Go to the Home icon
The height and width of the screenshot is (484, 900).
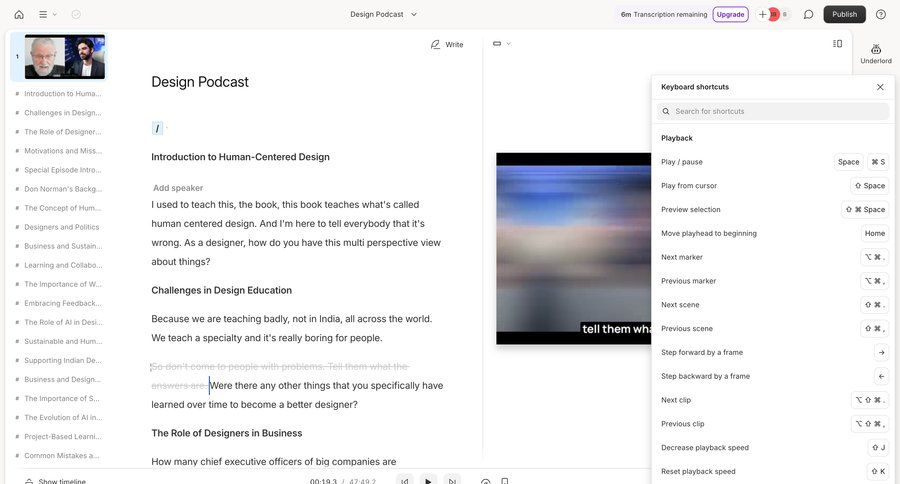19,14
